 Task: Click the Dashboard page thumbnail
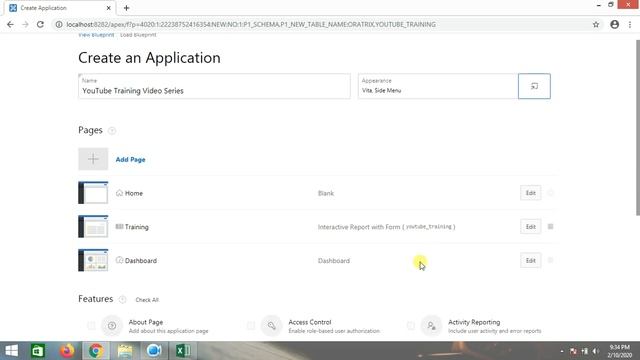(x=93, y=260)
